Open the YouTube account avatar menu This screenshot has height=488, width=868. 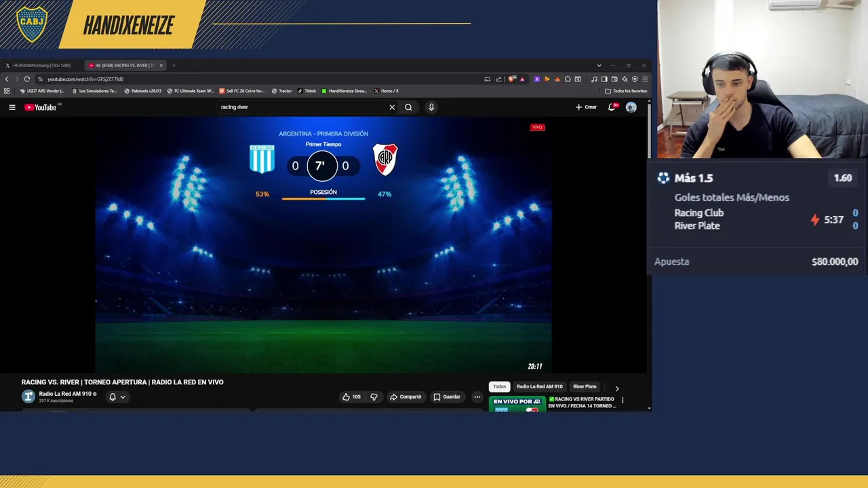[631, 107]
